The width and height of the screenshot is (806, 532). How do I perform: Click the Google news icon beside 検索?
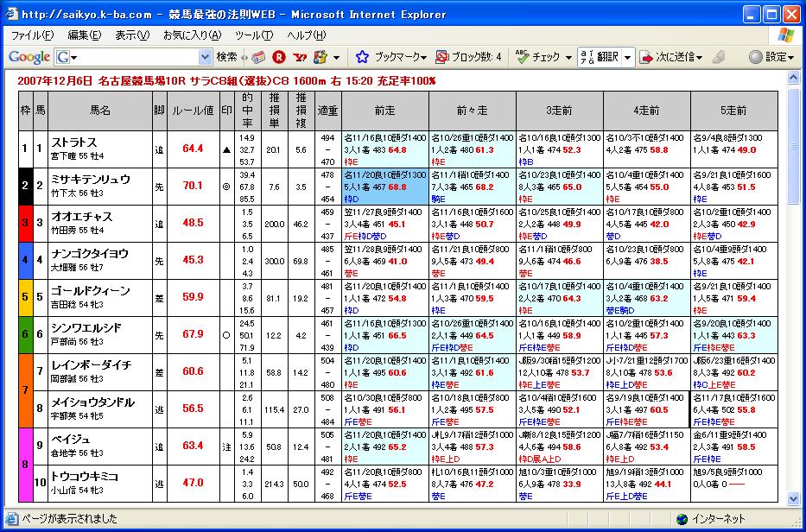click(x=258, y=57)
